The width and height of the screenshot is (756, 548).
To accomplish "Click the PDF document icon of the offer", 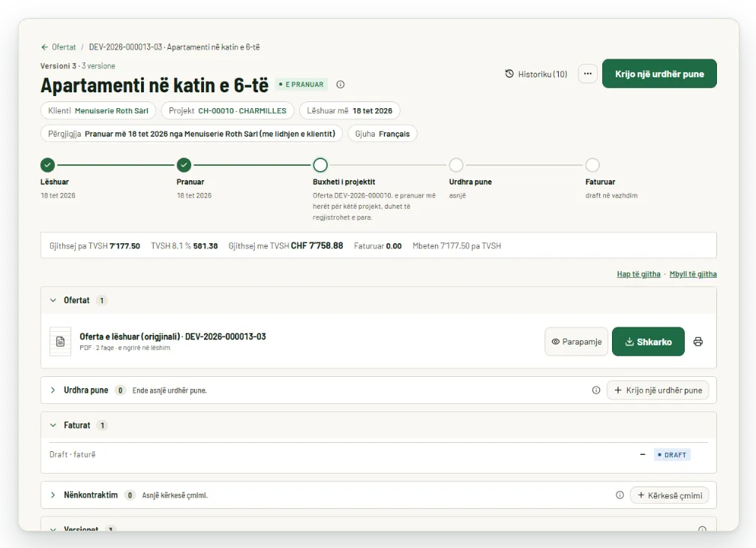I will pos(60,342).
